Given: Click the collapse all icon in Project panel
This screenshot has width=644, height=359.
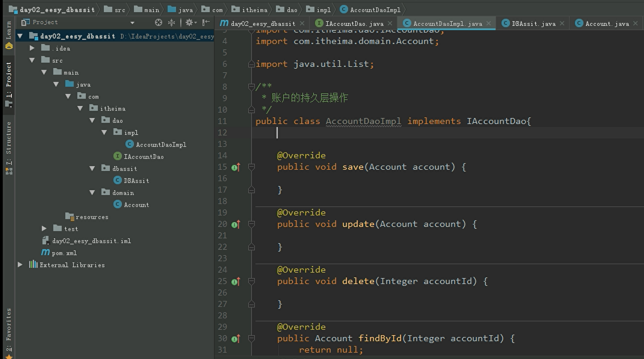Looking at the screenshot, I should (x=171, y=23).
